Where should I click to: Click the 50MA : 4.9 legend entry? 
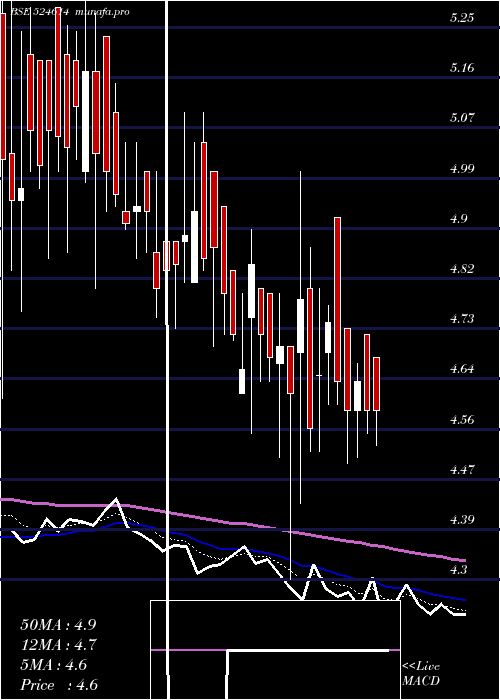click(x=58, y=625)
